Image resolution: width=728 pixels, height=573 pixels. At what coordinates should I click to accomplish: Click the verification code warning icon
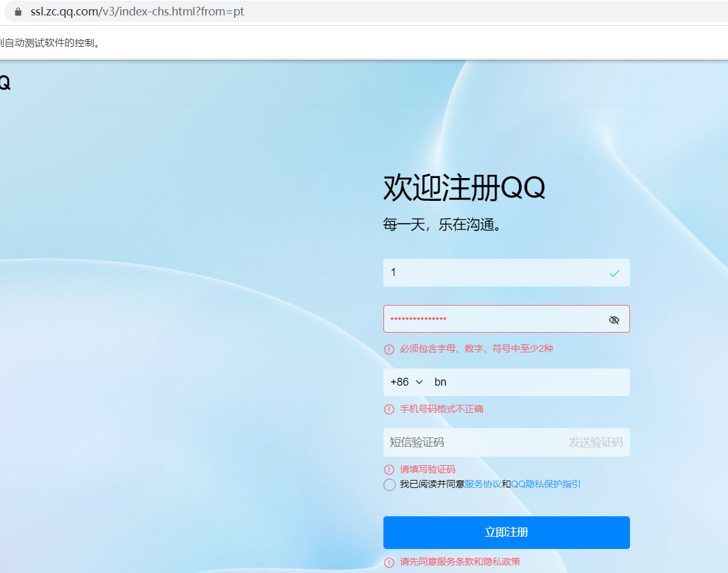(x=389, y=469)
